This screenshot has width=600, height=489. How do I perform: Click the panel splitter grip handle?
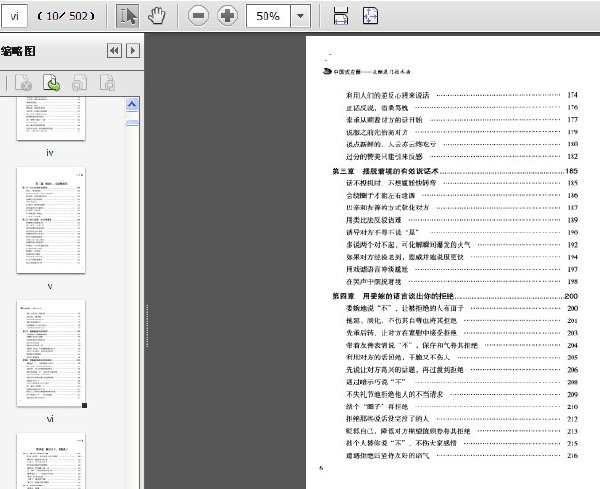pos(147,326)
